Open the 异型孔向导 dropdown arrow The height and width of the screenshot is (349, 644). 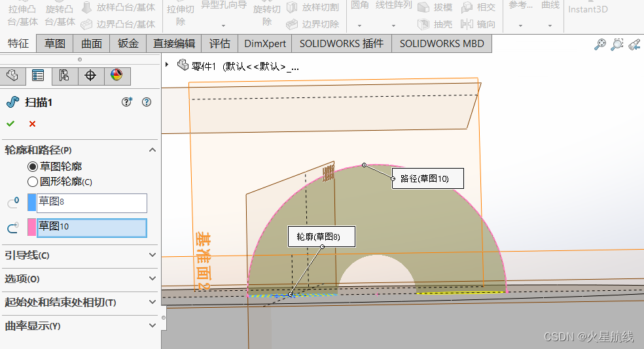click(223, 26)
